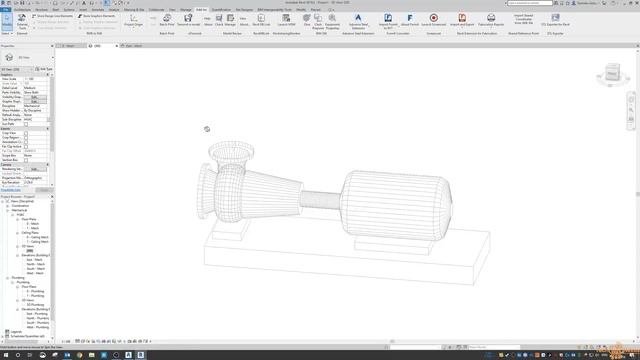640x360 pixels.
Task: Open File Explorer from the taskbar
Action: coord(91,355)
